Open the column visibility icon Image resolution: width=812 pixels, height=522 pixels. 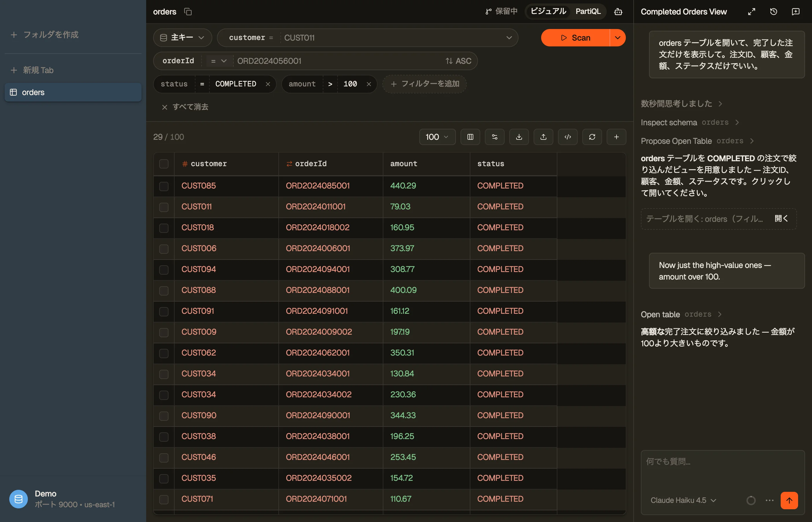pos(470,137)
